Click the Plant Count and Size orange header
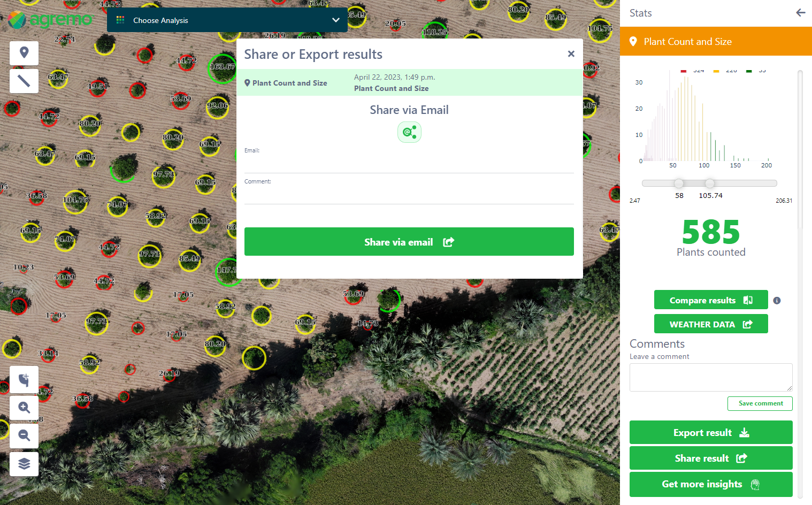The image size is (812, 505). 715,42
